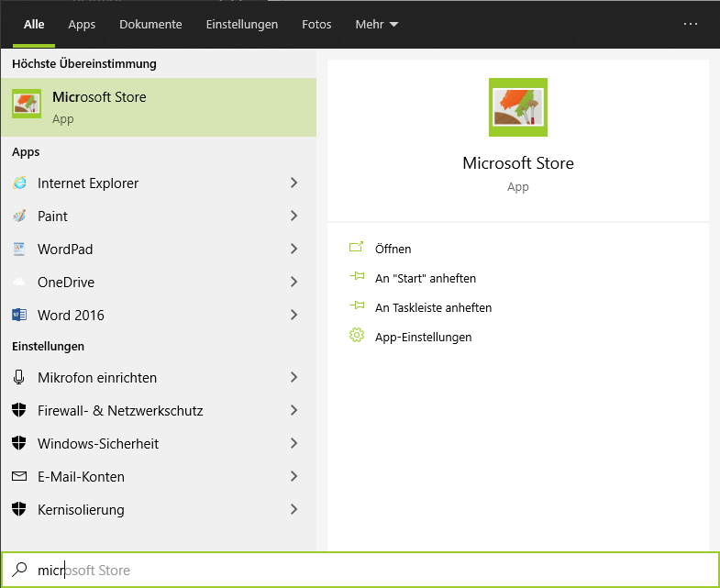Click An "Start" anheften

coord(426,278)
